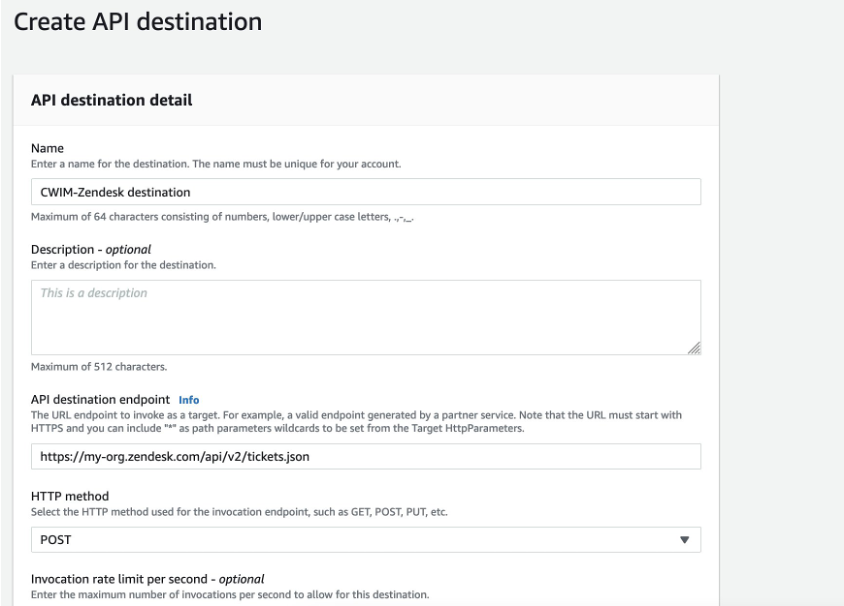Click the "API destination detail" section header
The width and height of the screenshot is (844, 606).
point(111,100)
